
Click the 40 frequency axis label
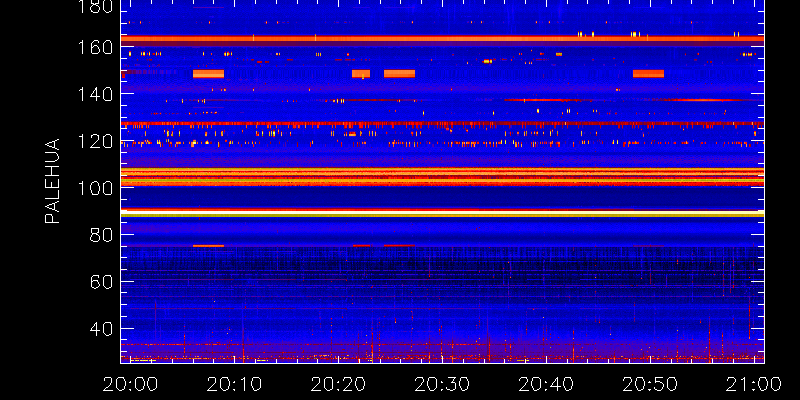(x=102, y=329)
